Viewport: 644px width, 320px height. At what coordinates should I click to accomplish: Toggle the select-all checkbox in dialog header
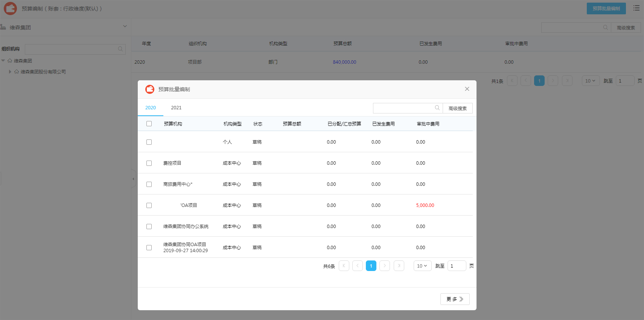tap(149, 124)
